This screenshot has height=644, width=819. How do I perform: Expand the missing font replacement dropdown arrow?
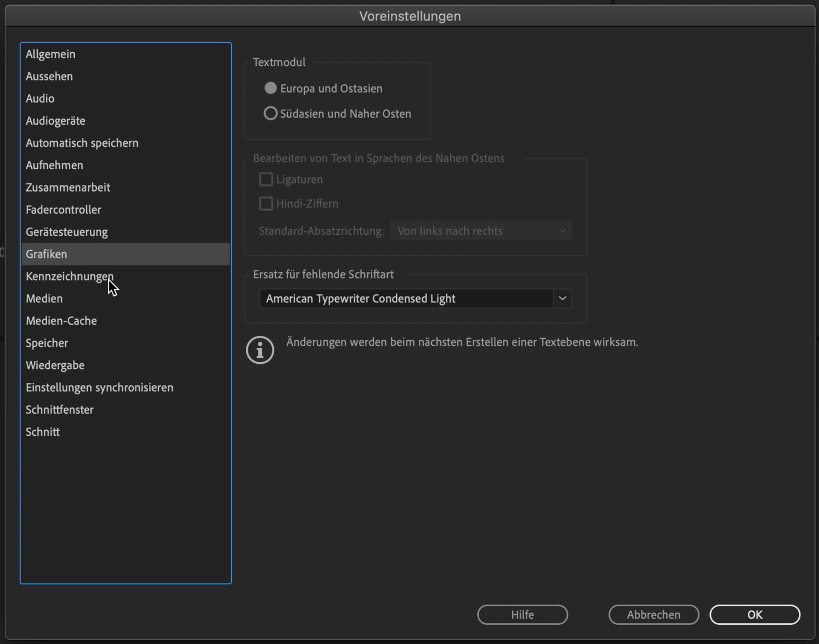click(562, 299)
